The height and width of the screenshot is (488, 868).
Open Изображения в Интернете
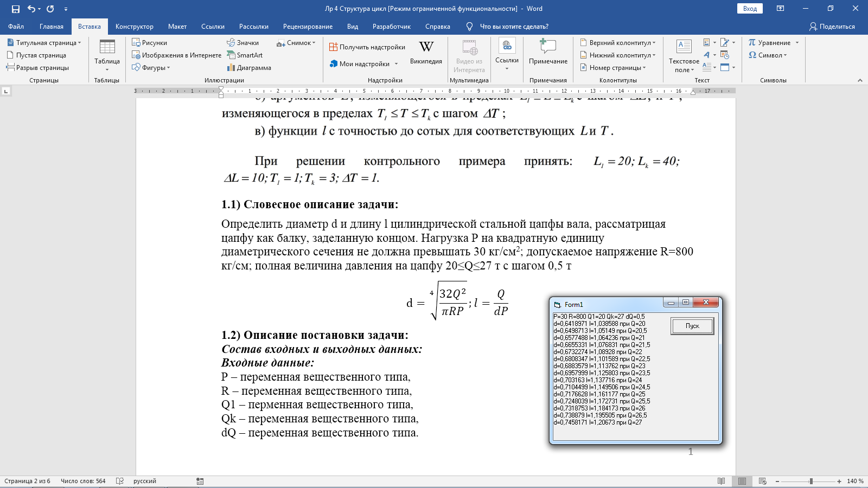tap(177, 55)
